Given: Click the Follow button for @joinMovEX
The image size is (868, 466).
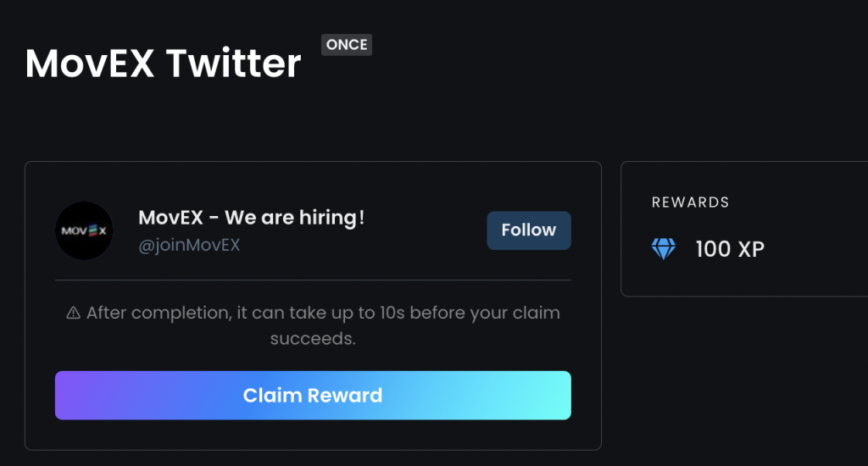Looking at the screenshot, I should [x=529, y=230].
